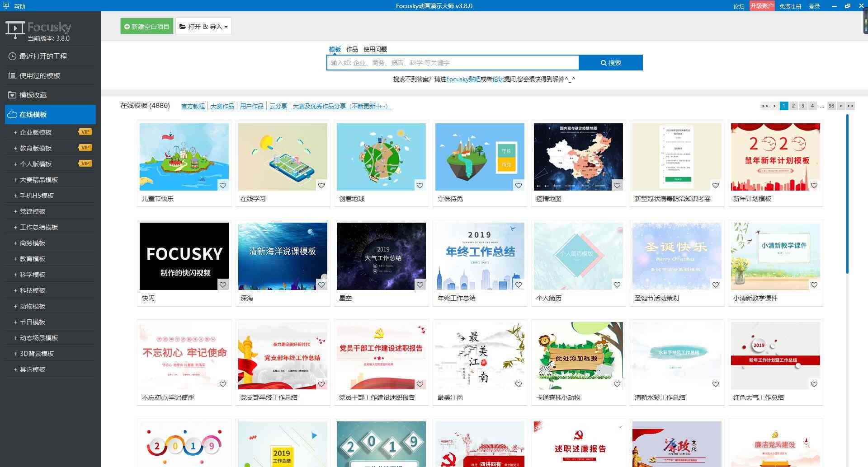The image size is (868, 467).
Task: Click heart icon on 红色大气工作总结 template
Action: pyautogui.click(x=814, y=384)
